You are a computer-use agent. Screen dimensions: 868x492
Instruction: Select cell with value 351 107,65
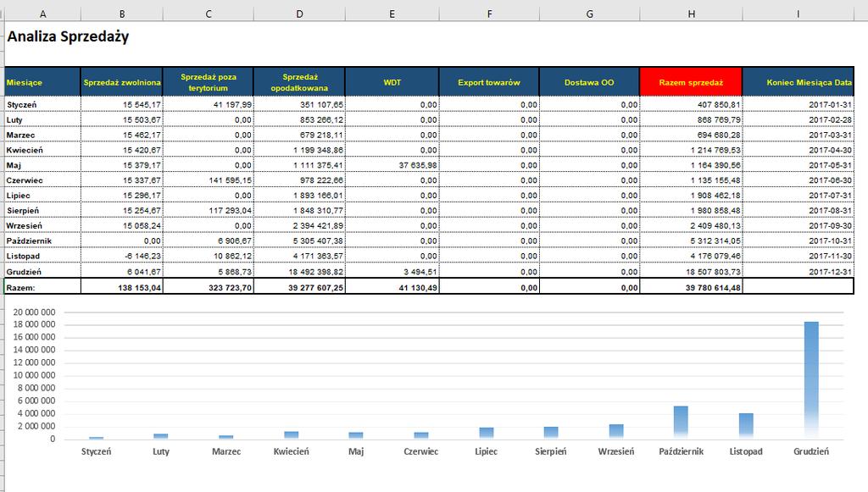point(299,104)
